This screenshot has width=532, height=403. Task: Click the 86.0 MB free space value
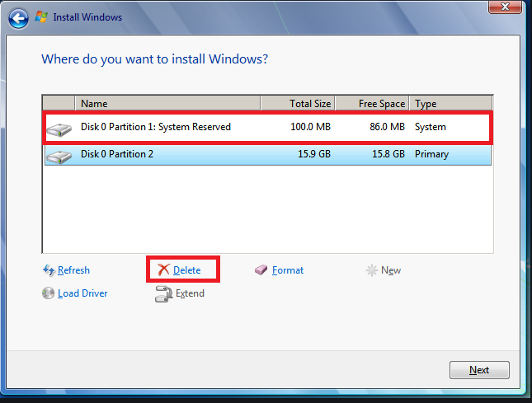pos(387,127)
